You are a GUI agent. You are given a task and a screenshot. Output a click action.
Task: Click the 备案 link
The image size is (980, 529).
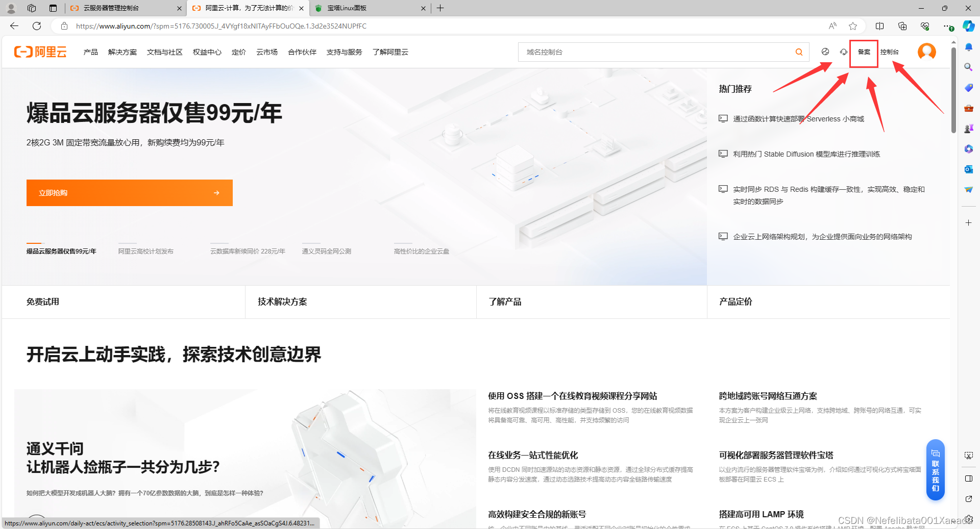click(x=864, y=52)
